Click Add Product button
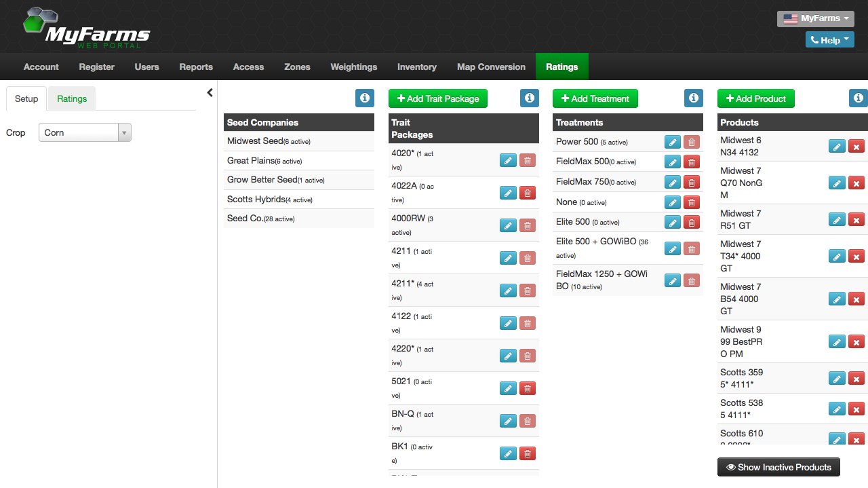Screen dimensions: 868x488 click(756, 98)
